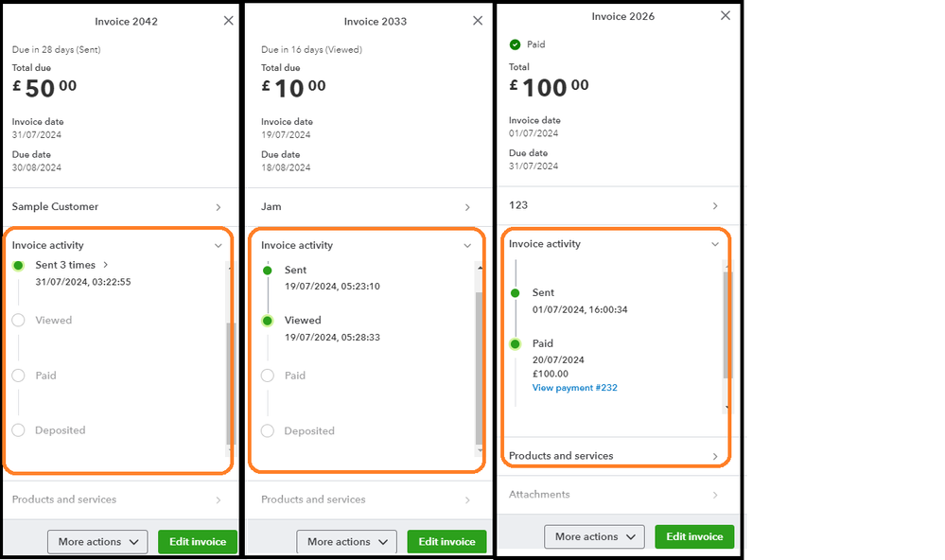Click the activity scrollbar in Invoice 2026
Screen dimensions: 945x560
point(726,326)
